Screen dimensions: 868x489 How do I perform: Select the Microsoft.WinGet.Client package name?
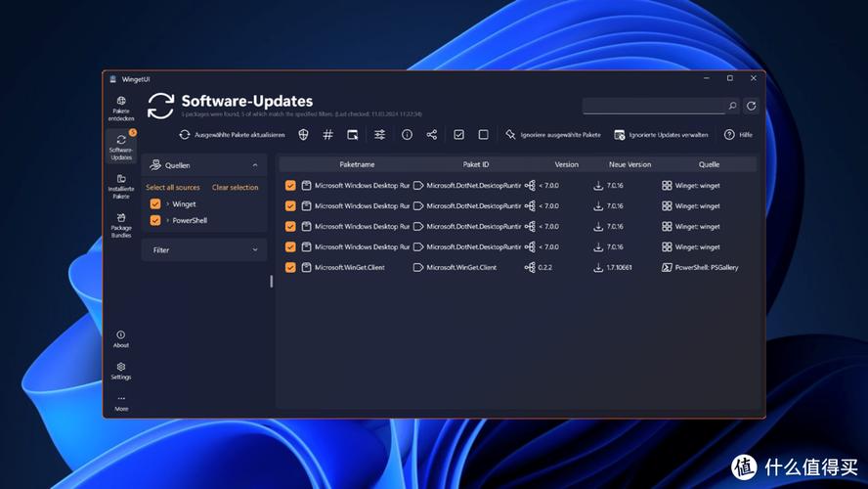point(349,267)
